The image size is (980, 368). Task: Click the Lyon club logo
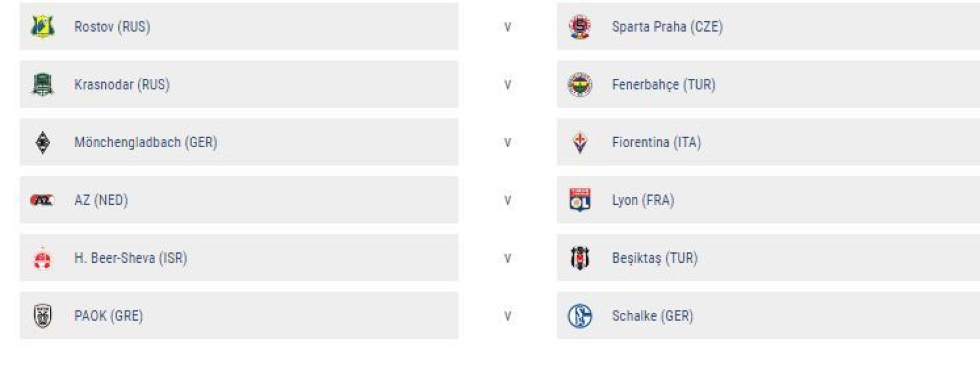580,200
